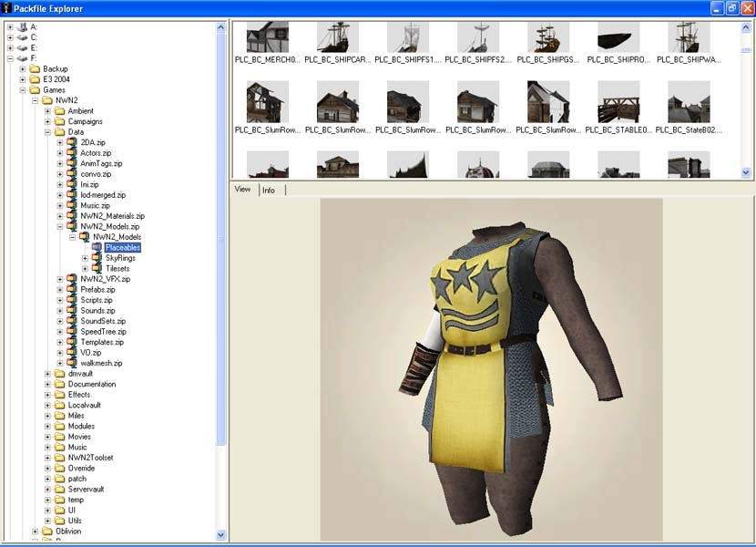Click the Placeables folder icon in tree
Viewport: 756px width, 547px height.
97,247
